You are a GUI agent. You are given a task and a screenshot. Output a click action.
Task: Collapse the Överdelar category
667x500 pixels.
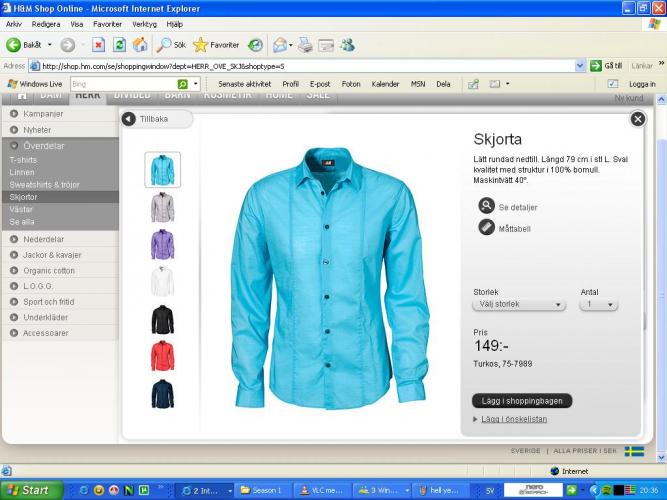tap(15, 145)
